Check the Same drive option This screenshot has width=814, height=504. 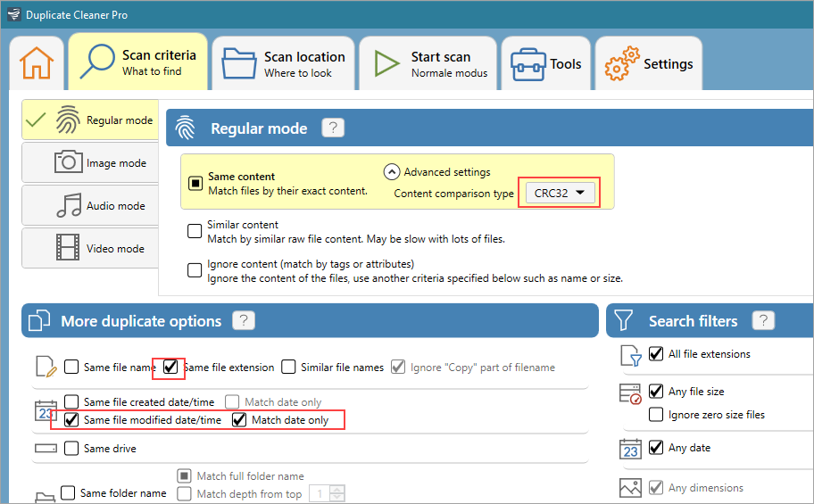(x=71, y=448)
